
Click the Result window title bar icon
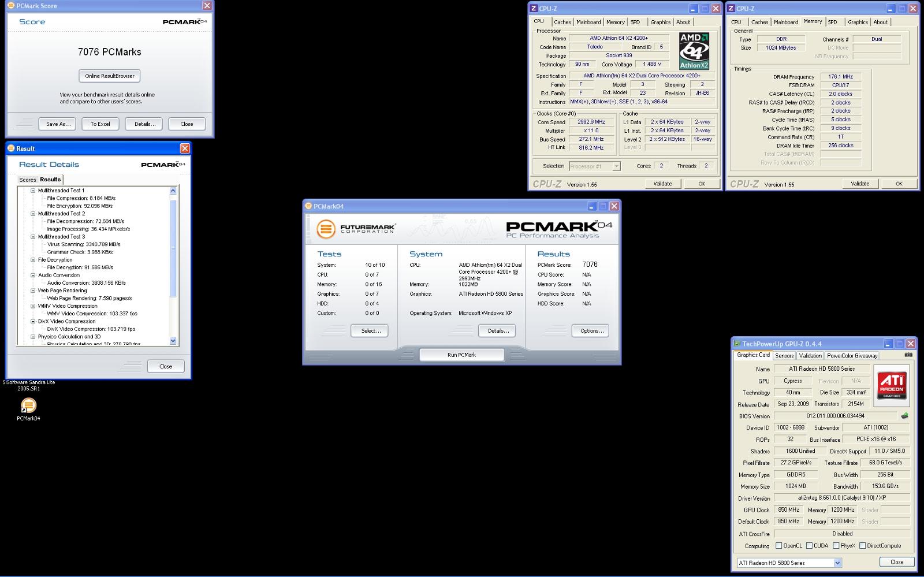pos(10,148)
